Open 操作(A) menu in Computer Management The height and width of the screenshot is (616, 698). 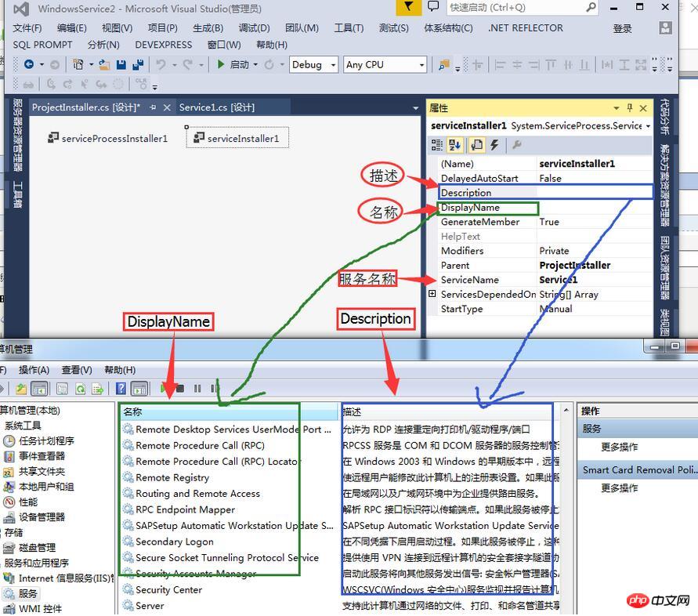coord(34,370)
